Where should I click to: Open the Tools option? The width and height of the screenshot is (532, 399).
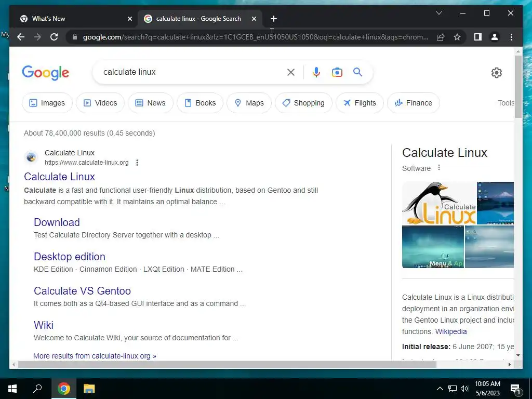pyautogui.click(x=506, y=103)
